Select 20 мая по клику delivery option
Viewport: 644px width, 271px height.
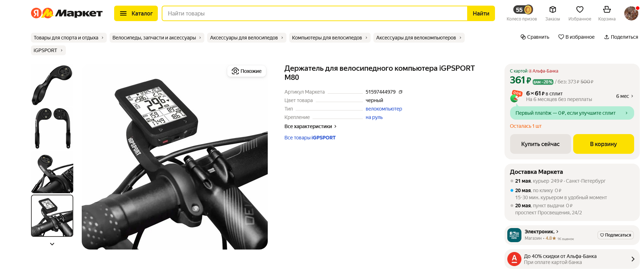(559, 194)
